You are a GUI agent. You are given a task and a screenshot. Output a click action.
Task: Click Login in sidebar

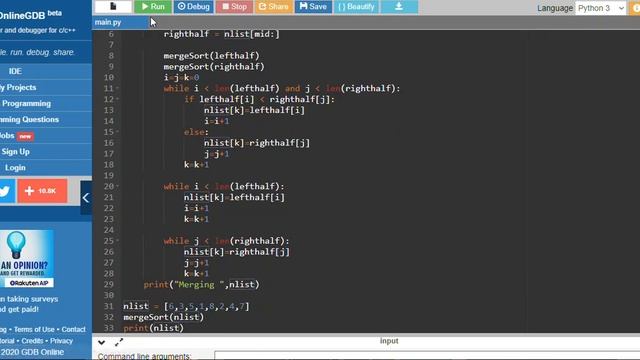point(15,168)
